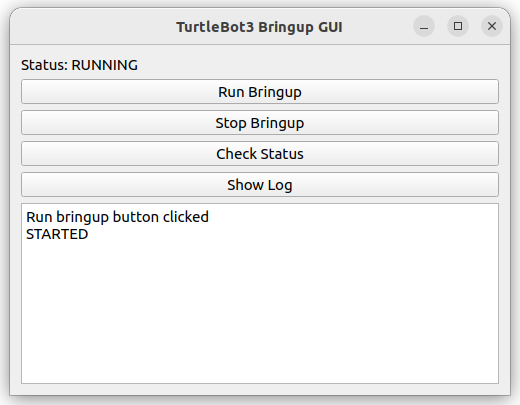Stop the bringup process

260,123
